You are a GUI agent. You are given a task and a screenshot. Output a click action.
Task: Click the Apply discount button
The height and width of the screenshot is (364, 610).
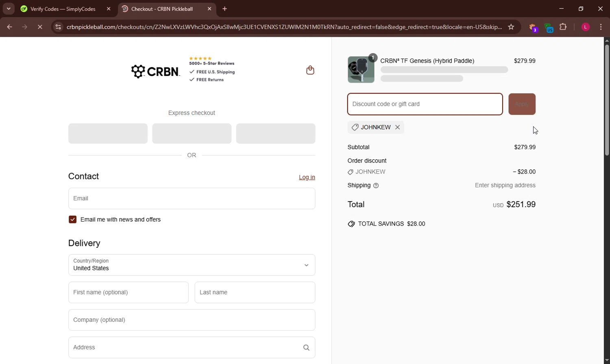point(522,104)
